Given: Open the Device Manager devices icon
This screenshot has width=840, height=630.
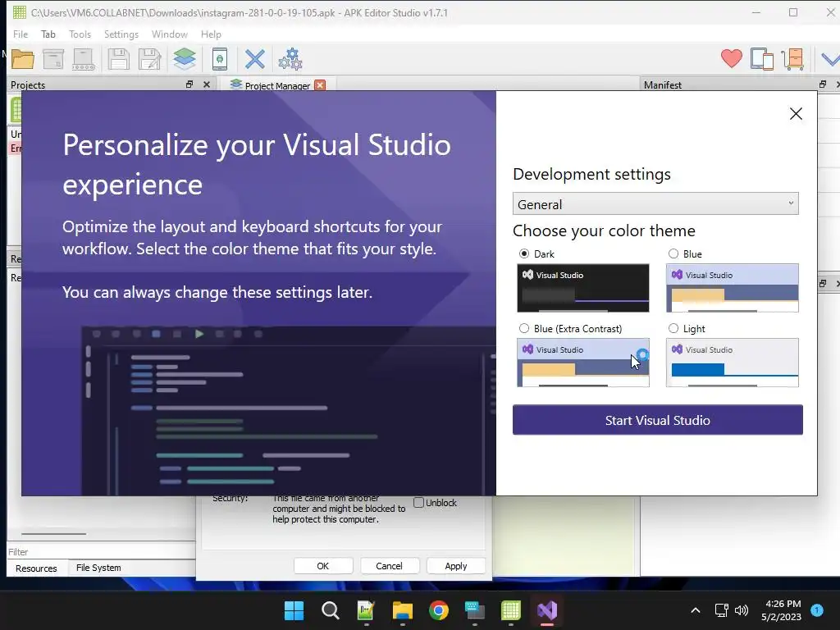Looking at the screenshot, I should (762, 59).
